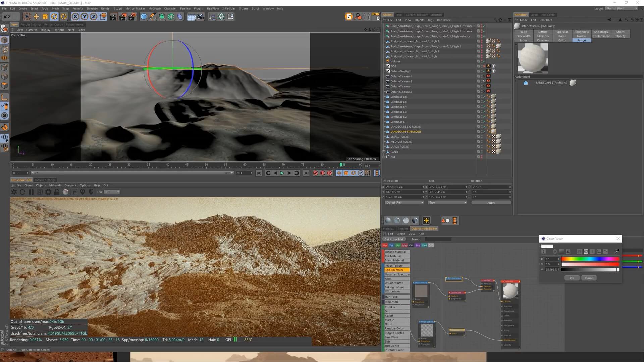Activate the Rotate tool
The height and width of the screenshot is (362, 644).
(54, 17)
